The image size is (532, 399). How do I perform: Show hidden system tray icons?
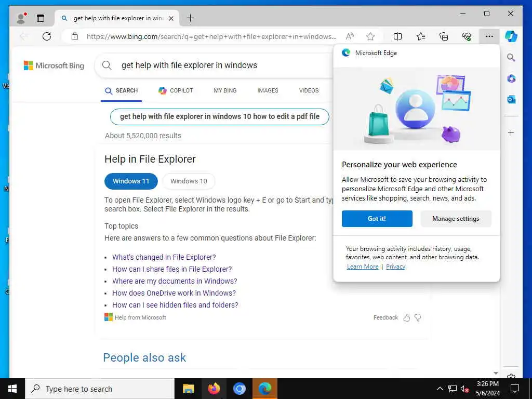click(x=440, y=389)
